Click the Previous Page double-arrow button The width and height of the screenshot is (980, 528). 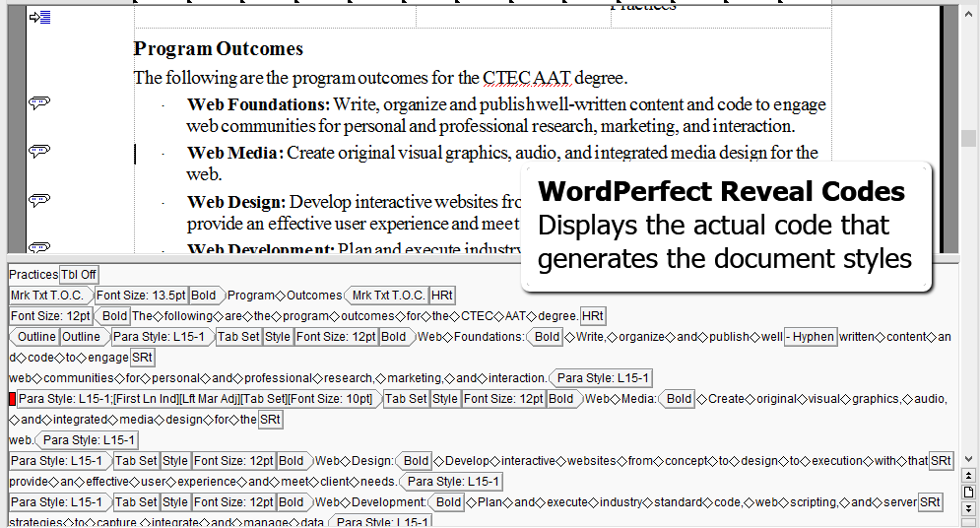coord(968,476)
